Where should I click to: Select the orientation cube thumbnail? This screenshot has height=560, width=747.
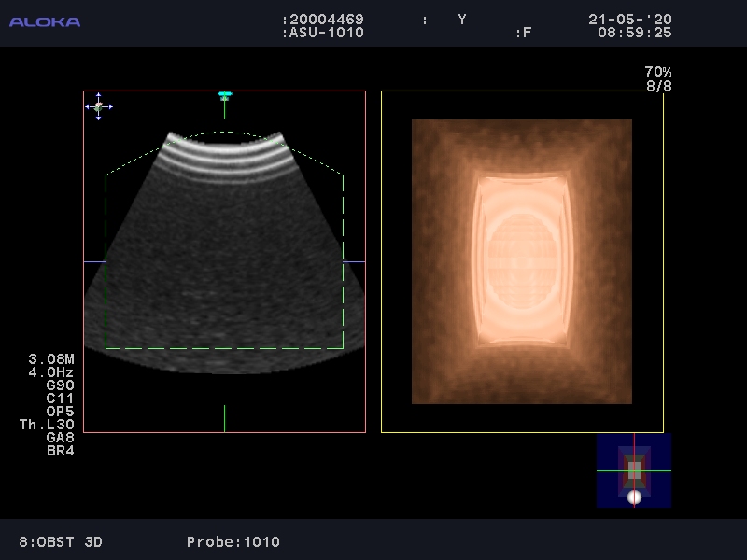coord(634,470)
